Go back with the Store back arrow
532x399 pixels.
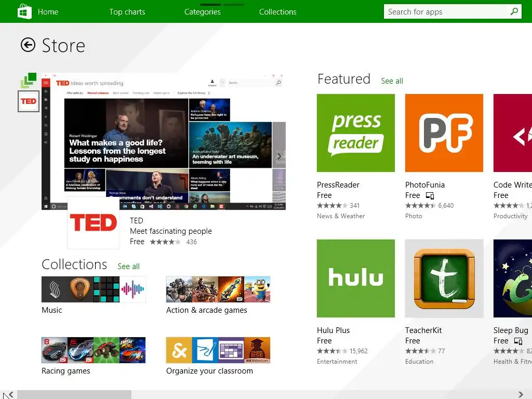tap(28, 45)
